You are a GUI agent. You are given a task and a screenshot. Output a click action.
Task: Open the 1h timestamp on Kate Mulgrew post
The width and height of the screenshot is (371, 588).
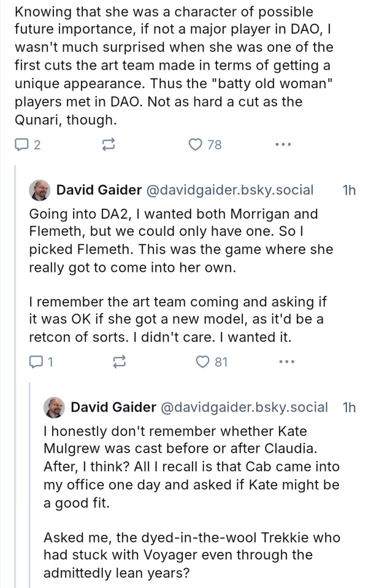pyautogui.click(x=347, y=407)
